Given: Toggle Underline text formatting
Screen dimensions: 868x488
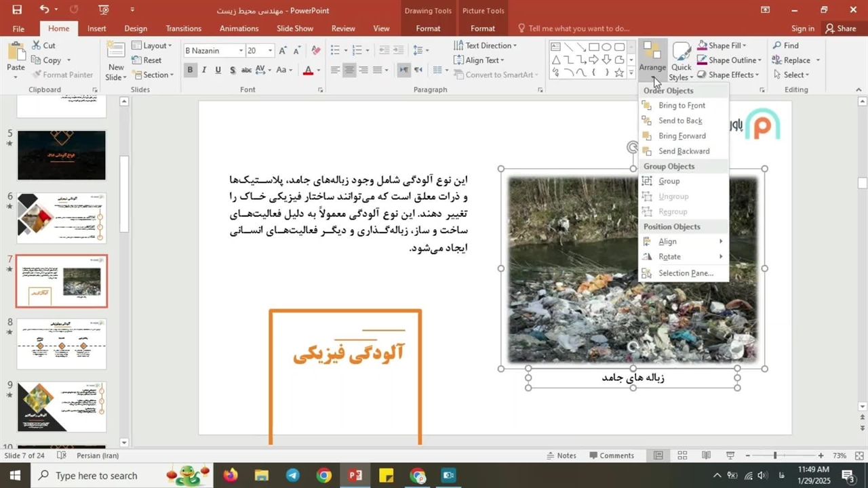Looking at the screenshot, I should [x=218, y=70].
